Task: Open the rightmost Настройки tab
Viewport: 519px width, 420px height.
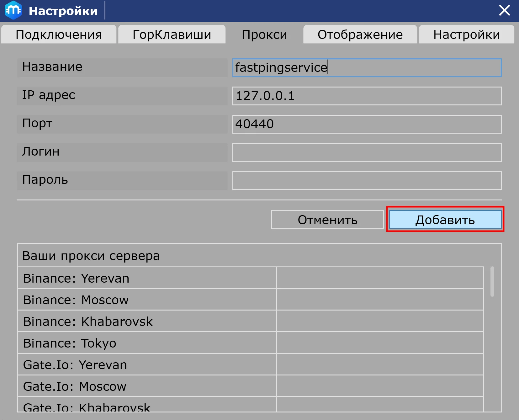Action: pos(466,35)
